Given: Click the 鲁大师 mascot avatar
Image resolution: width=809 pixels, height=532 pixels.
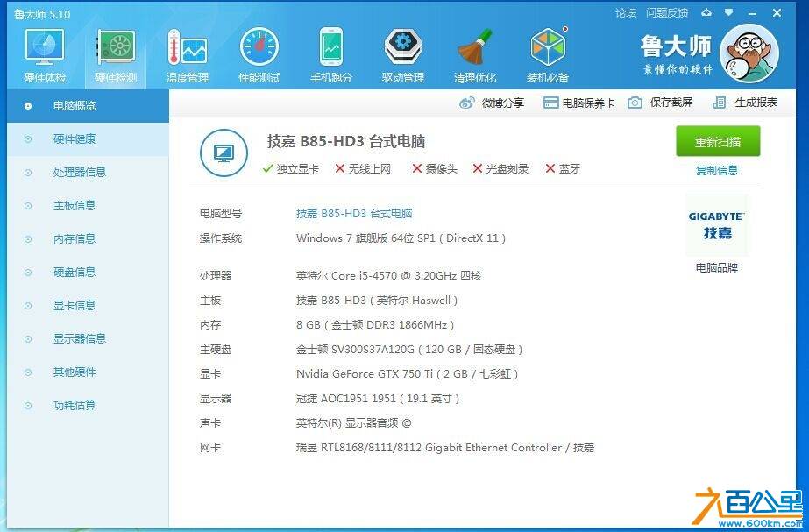Looking at the screenshot, I should click(x=748, y=52).
